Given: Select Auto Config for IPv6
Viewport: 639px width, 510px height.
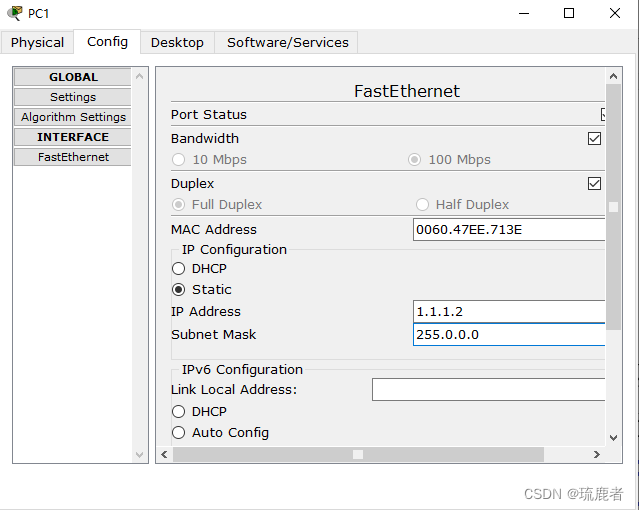Looking at the screenshot, I should click(178, 433).
